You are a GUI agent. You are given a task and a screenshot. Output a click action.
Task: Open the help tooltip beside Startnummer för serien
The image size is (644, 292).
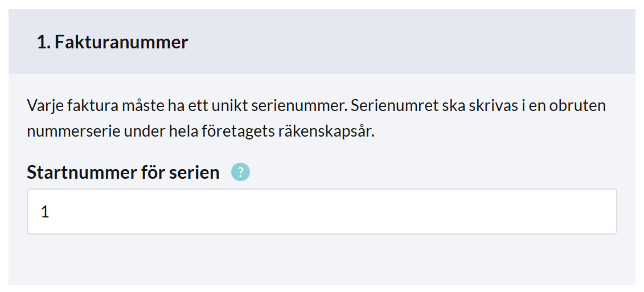click(x=240, y=172)
